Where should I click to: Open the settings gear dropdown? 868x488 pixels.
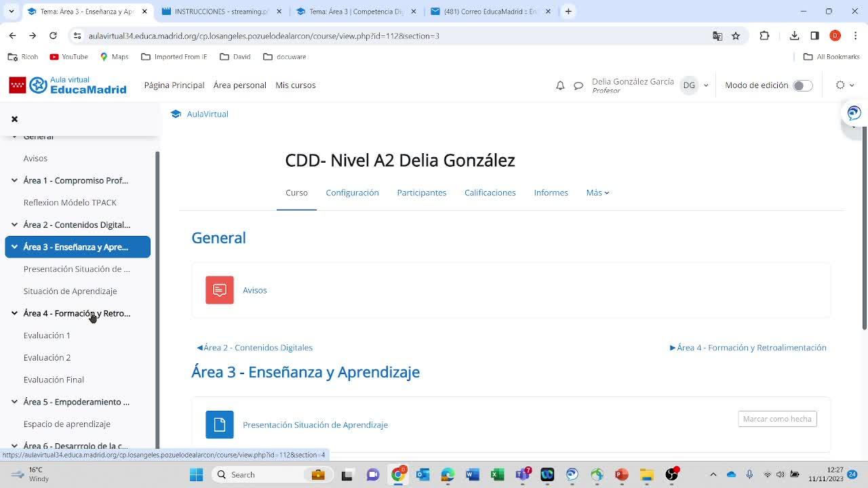(x=844, y=85)
